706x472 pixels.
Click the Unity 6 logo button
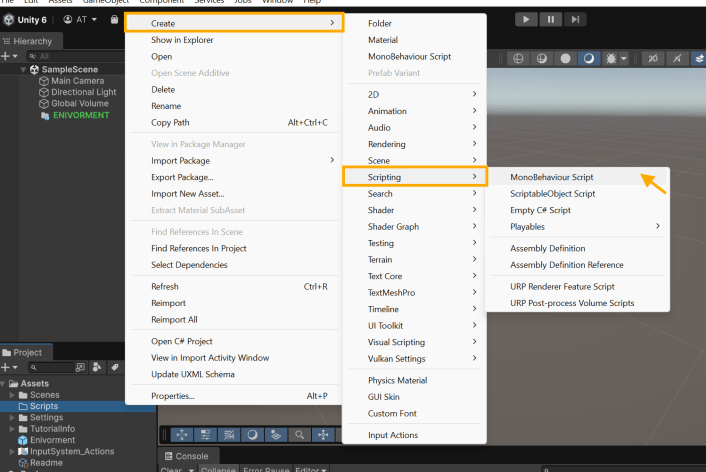pos(25,20)
